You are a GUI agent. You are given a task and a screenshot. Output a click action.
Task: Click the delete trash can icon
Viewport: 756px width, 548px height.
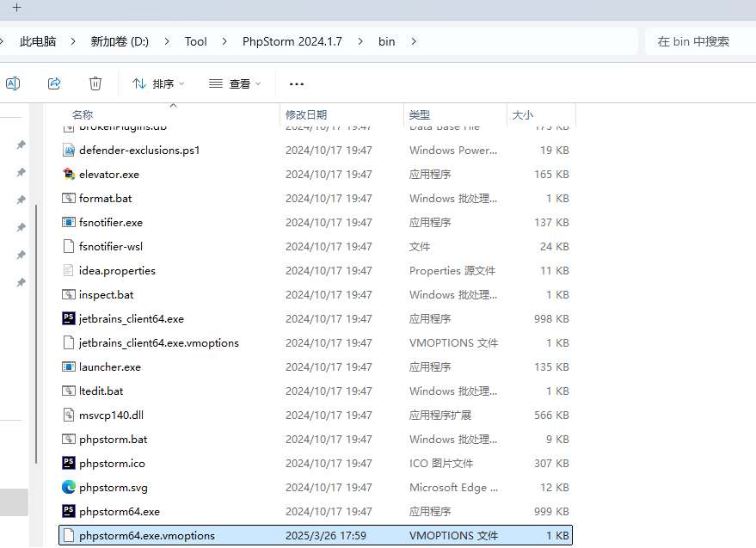(95, 83)
